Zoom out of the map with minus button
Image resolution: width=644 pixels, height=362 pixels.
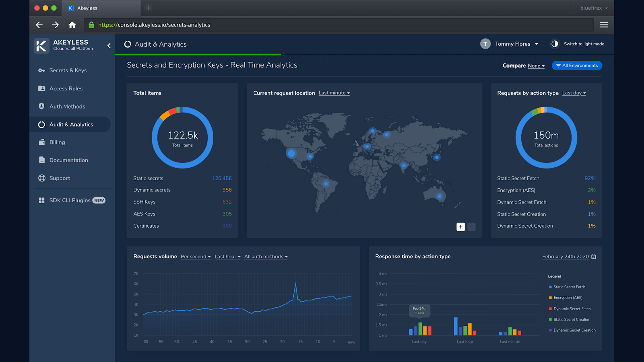(x=471, y=227)
